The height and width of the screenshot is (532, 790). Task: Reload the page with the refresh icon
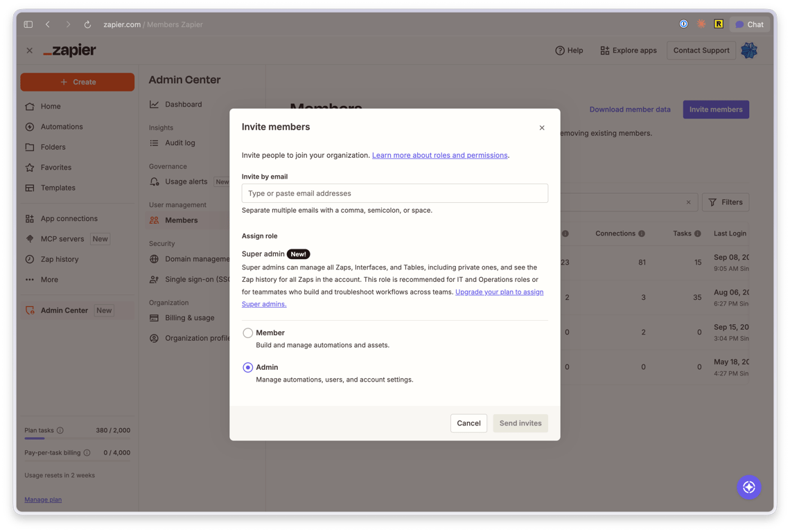click(88, 24)
